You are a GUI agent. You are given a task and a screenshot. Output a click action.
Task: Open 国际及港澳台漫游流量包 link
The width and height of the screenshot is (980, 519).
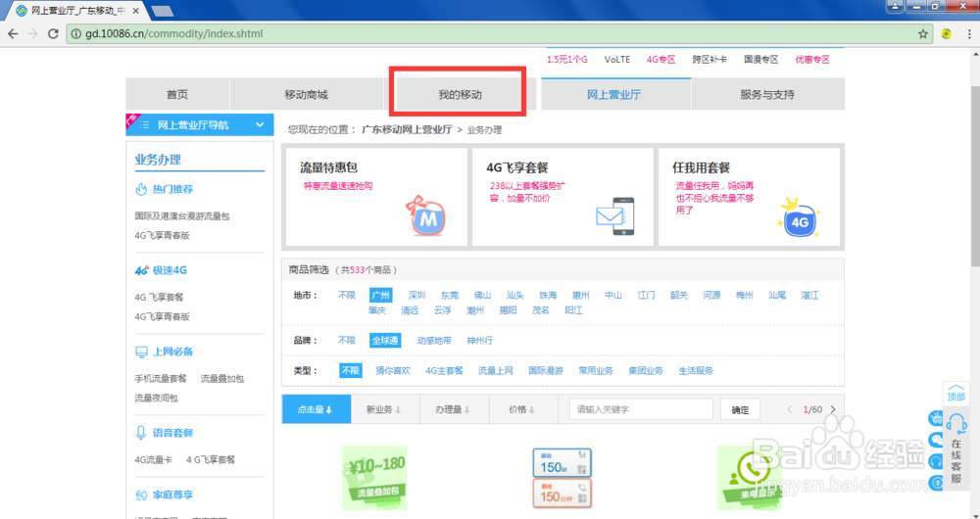pyautogui.click(x=182, y=216)
